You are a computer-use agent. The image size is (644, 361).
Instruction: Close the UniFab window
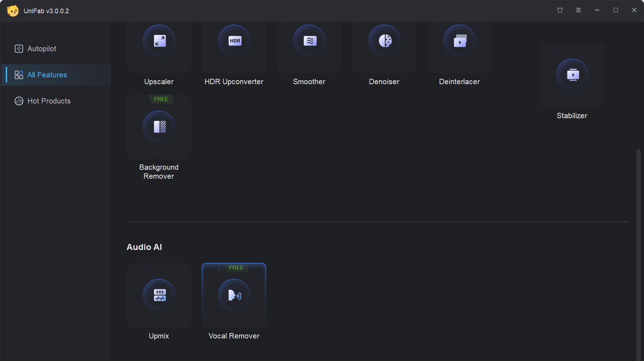point(634,10)
